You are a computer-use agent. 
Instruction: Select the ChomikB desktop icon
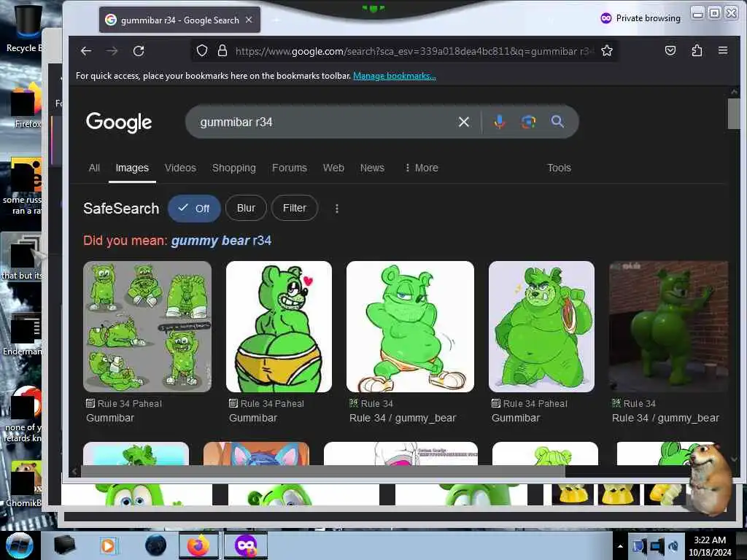point(24,485)
